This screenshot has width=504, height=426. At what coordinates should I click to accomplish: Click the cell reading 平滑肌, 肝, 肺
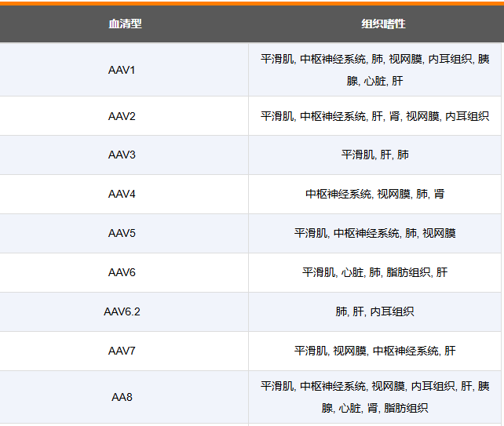pyautogui.click(x=374, y=155)
